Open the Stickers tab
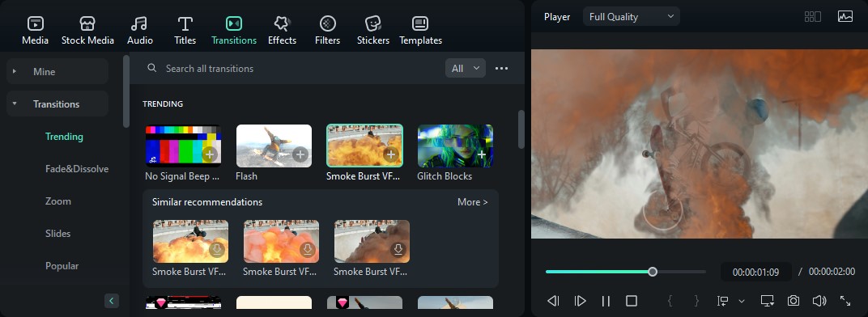The width and height of the screenshot is (868, 317). tap(372, 31)
